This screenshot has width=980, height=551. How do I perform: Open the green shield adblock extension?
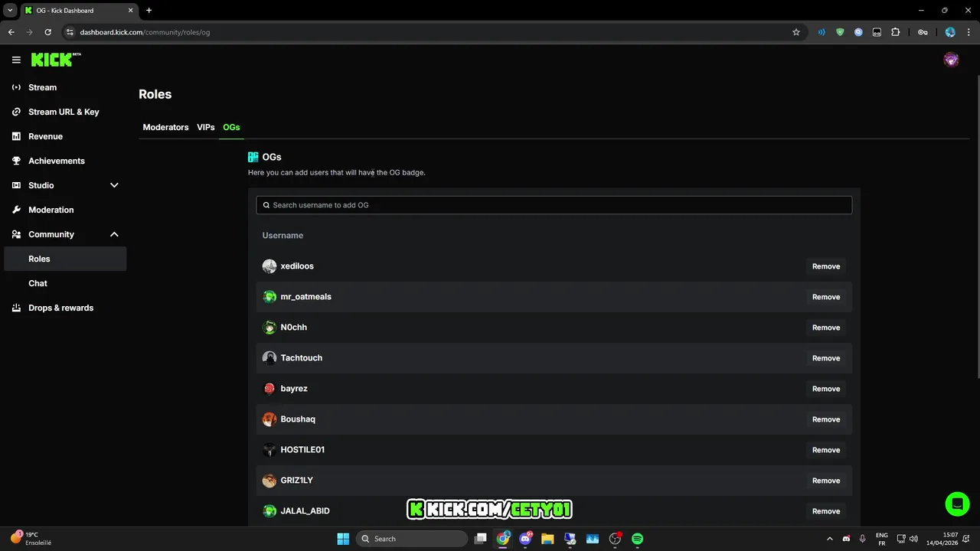pyautogui.click(x=840, y=32)
